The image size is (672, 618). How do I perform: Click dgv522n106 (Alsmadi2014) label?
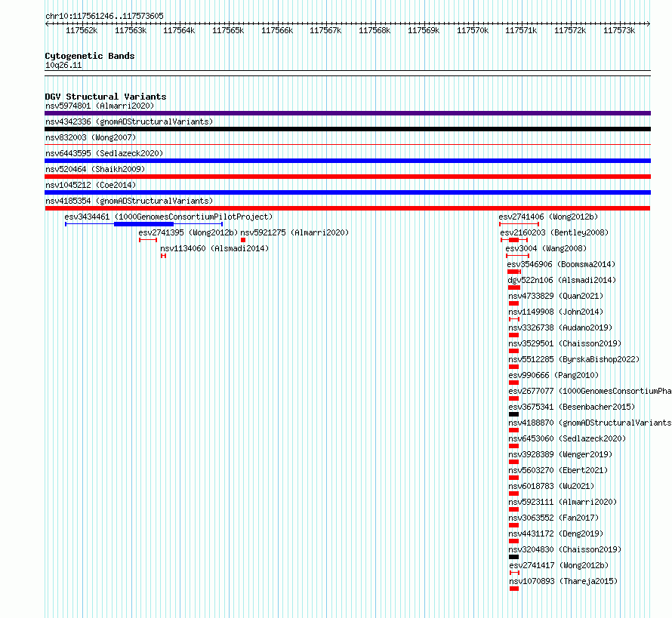pos(562,280)
